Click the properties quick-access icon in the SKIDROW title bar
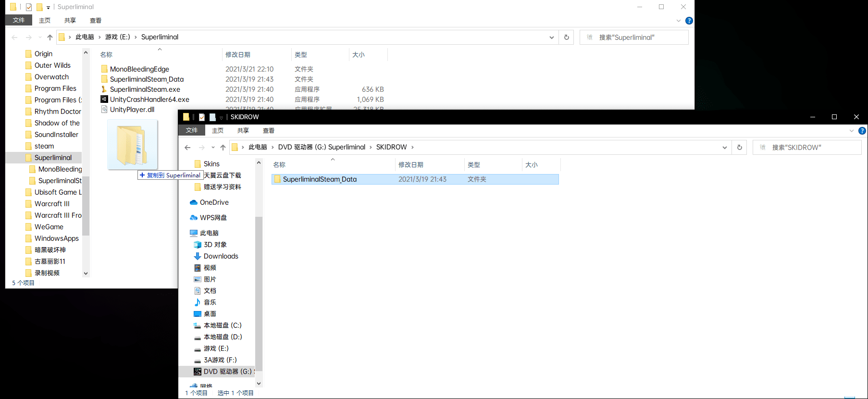The width and height of the screenshot is (868, 399). click(202, 117)
